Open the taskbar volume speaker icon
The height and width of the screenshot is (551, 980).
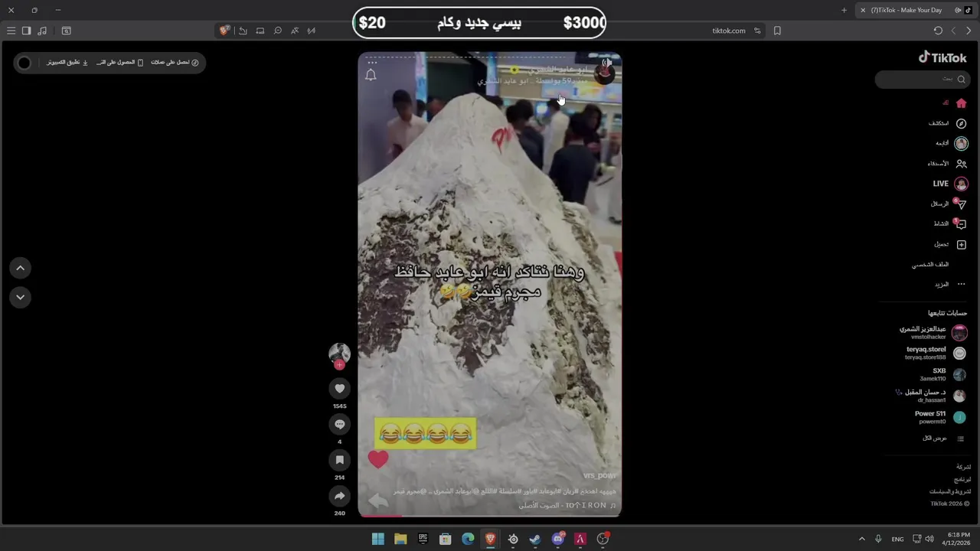coord(929,539)
